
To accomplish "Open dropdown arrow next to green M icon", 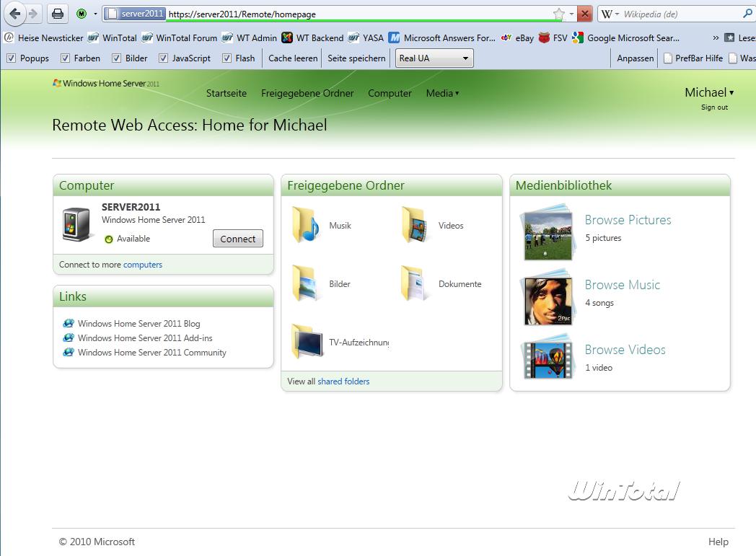I will (95, 14).
